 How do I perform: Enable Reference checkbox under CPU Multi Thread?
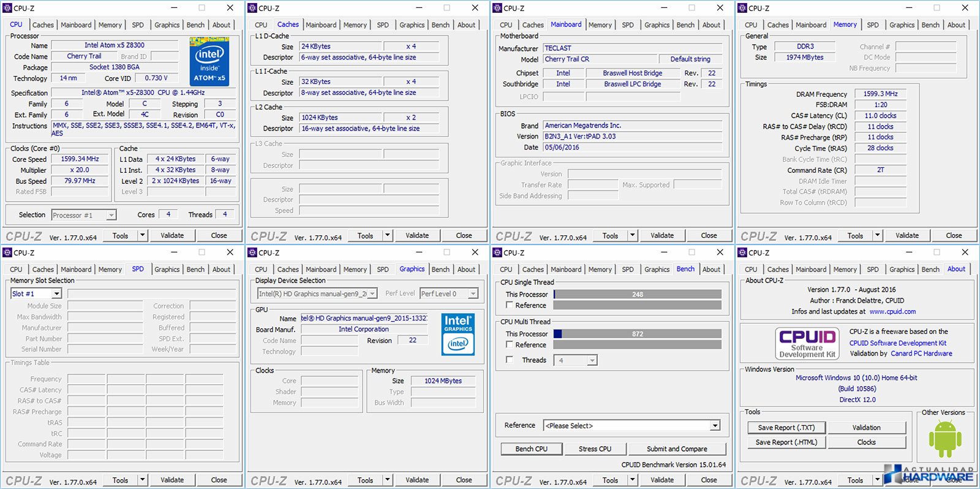coord(509,345)
